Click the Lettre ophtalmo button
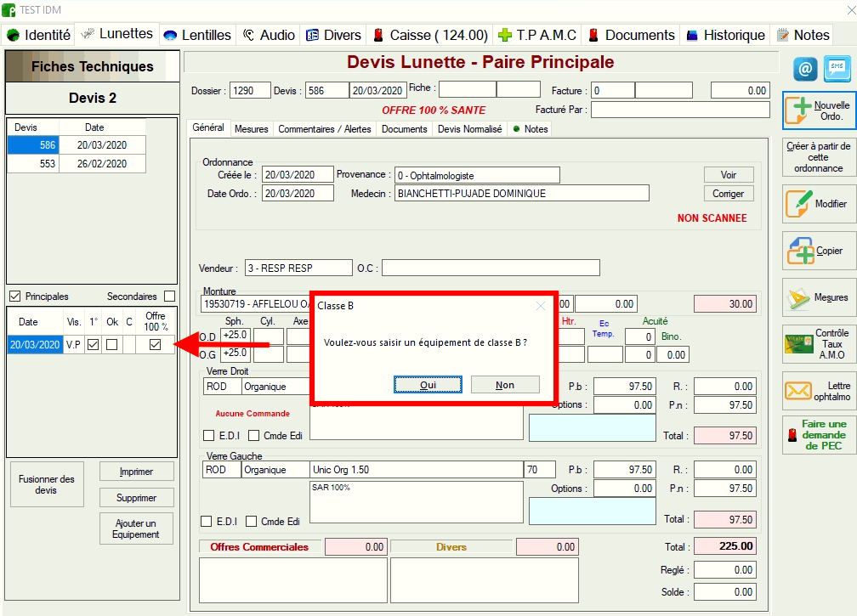 (819, 391)
